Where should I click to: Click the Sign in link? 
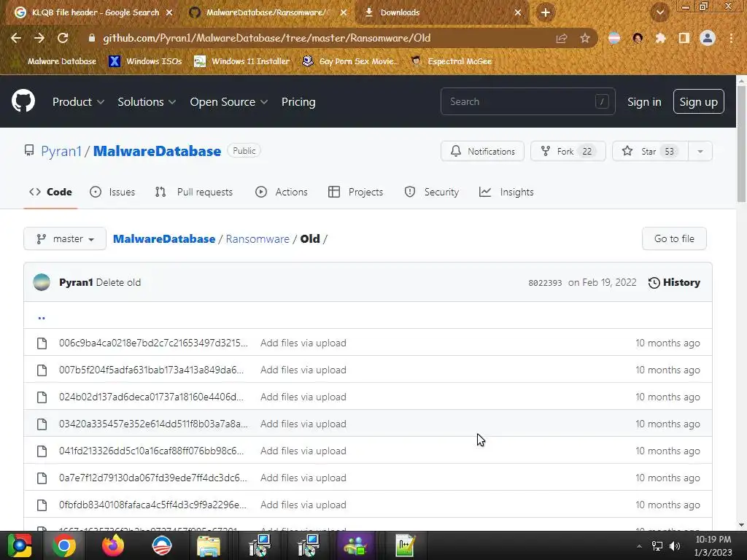[644, 102]
